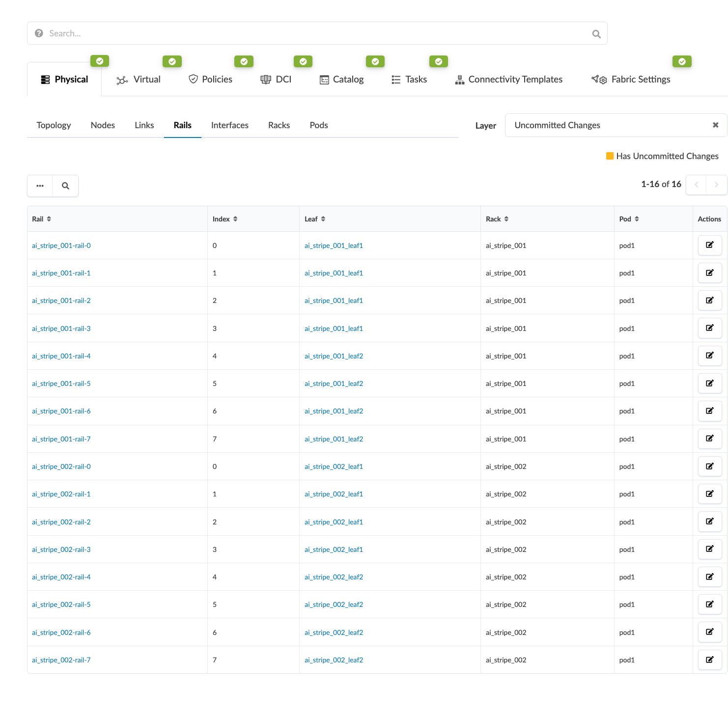Image resolution: width=728 pixels, height=713 pixels.
Task: Click the edit icon for ai_stripe_001-rail-0
Action: pos(709,245)
